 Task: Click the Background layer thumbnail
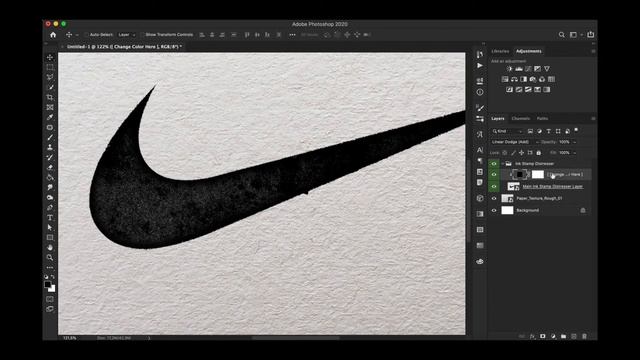click(x=507, y=210)
